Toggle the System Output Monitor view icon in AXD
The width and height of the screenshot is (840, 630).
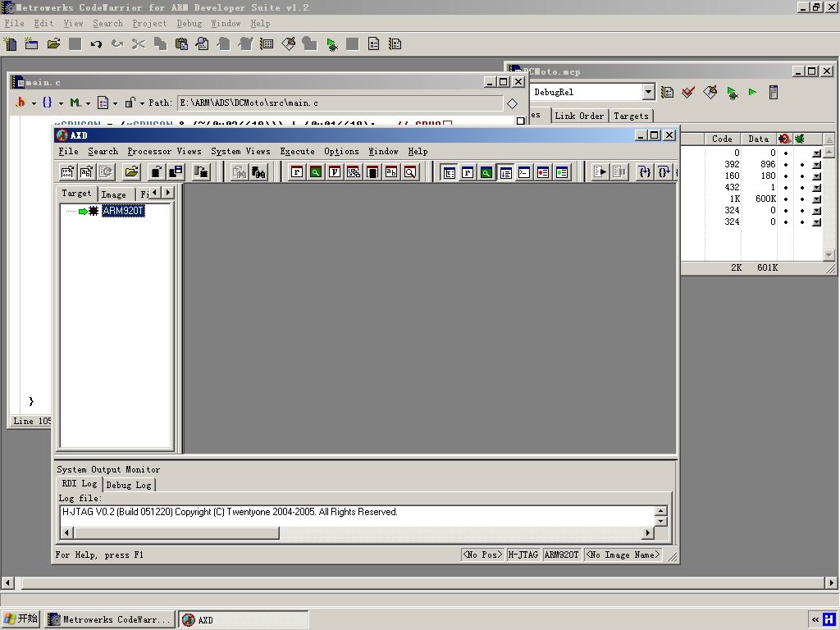coord(505,172)
